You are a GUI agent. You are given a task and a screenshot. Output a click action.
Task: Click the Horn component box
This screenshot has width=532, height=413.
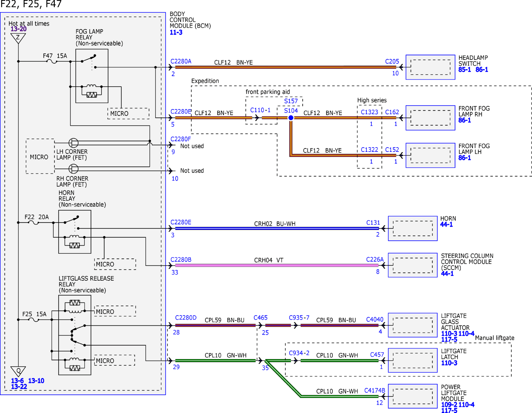point(413,228)
